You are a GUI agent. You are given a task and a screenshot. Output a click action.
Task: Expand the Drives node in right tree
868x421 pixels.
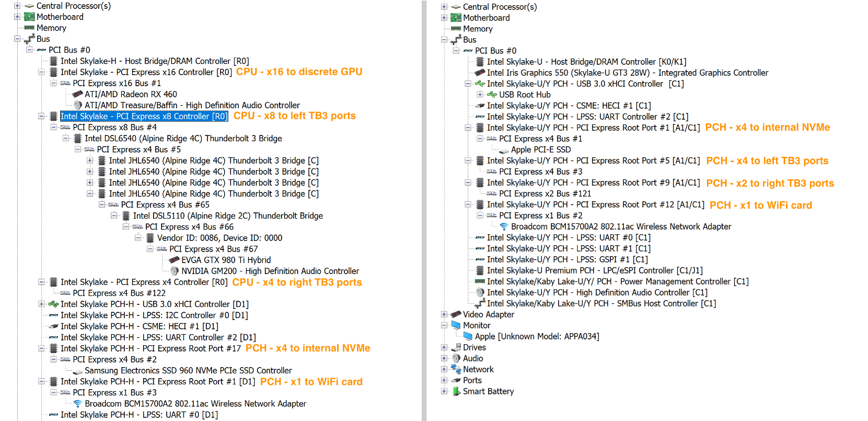pos(444,347)
